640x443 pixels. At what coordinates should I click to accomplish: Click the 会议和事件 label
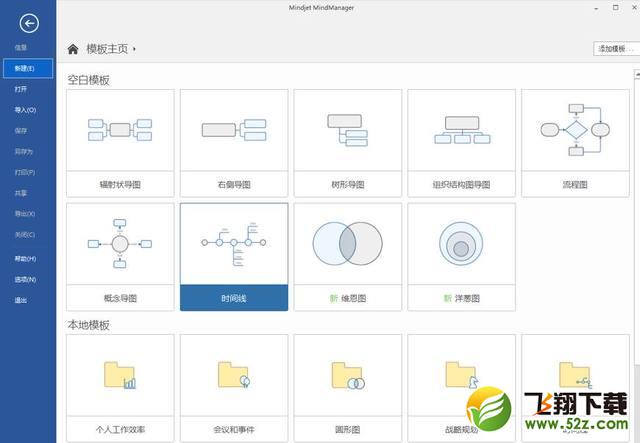click(x=234, y=430)
